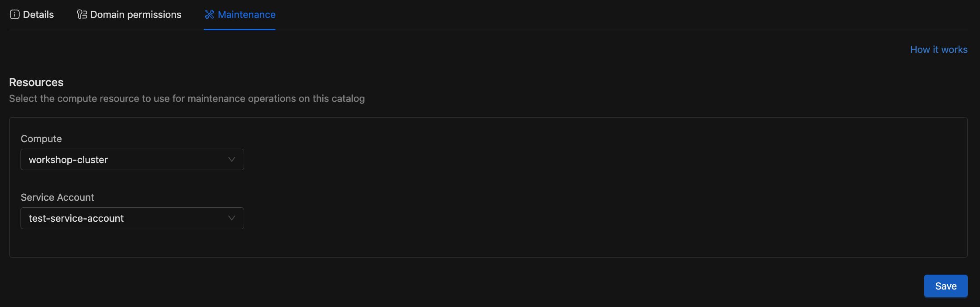Switch to the Details tab

(38, 14)
